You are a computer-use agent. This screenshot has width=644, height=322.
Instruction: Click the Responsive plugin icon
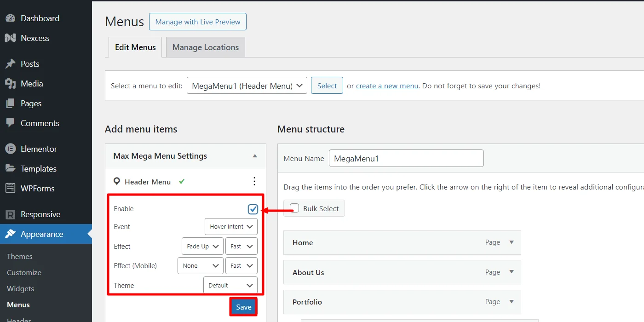coord(10,214)
